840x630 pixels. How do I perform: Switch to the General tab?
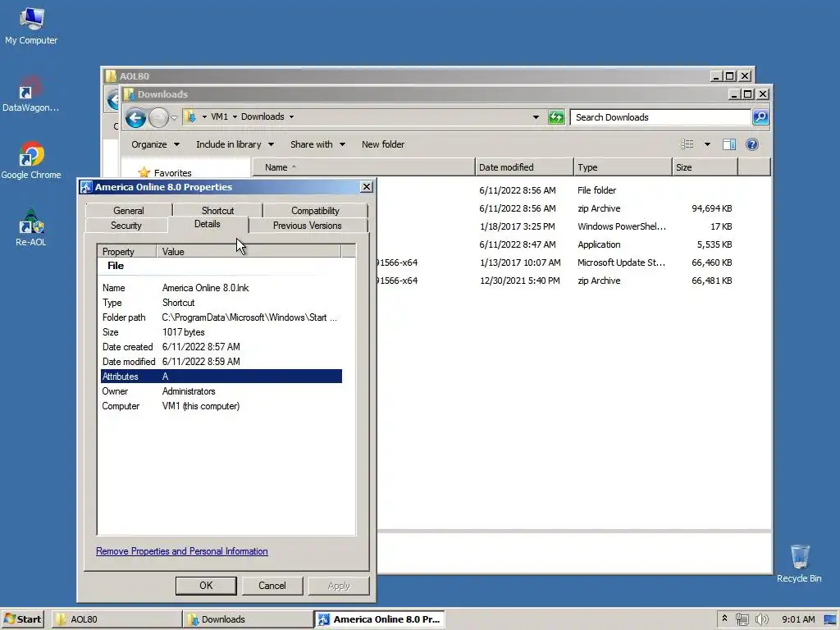point(129,211)
